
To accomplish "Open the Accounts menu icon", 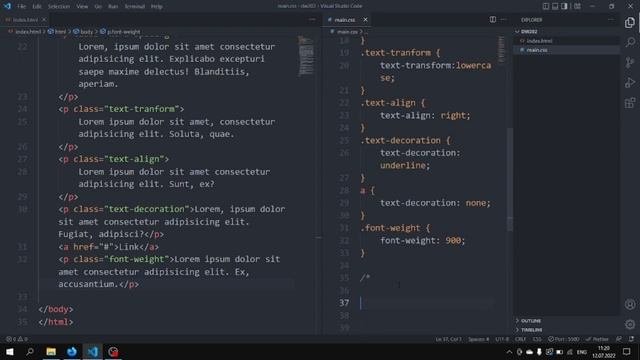I will (x=630, y=304).
